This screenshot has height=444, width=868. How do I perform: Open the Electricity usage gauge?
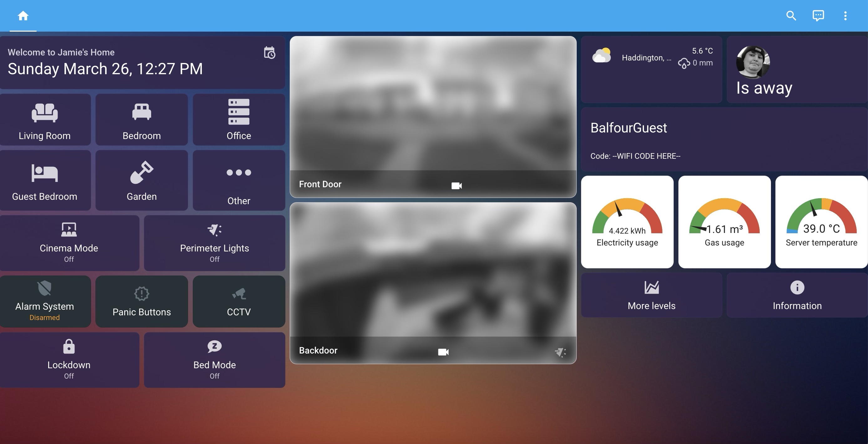point(627,221)
